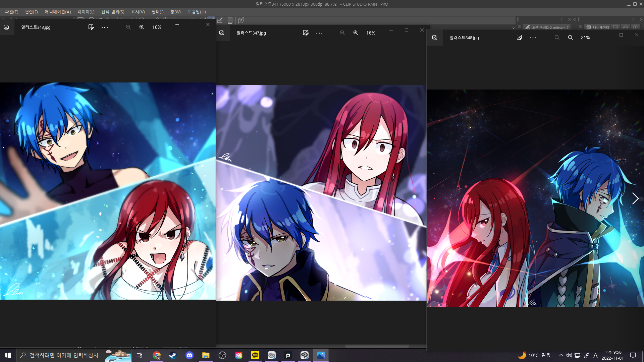Zoom in on 일러스트348.jpg window
The height and width of the screenshot is (362, 644).
point(571,38)
